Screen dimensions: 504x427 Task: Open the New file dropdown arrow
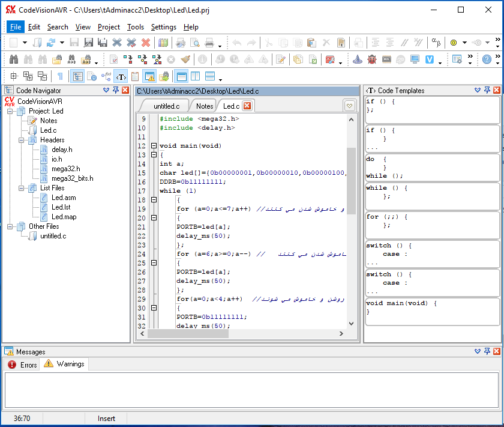point(25,43)
